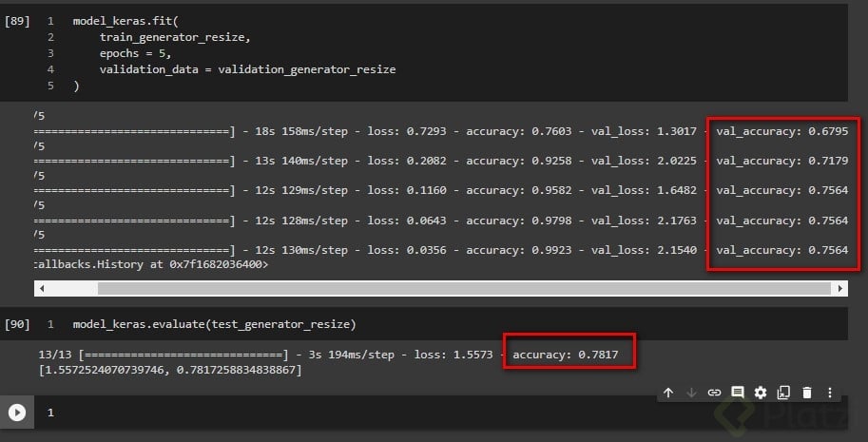The height and width of the screenshot is (442, 868).
Task: Copy link to cell icon
Action: coord(714,393)
